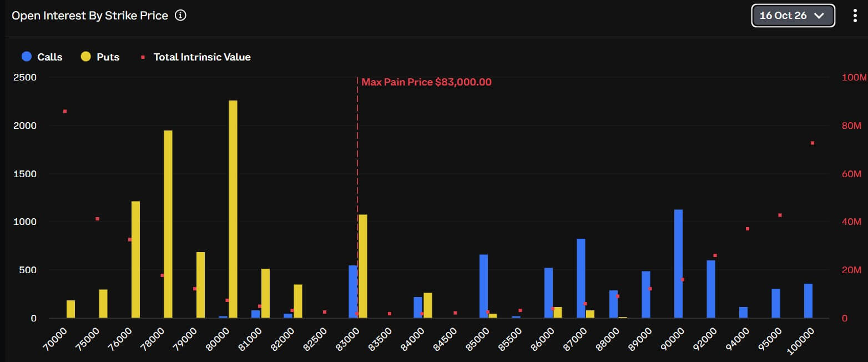Screen dimensions: 868x362
Task: Select the yellow Puts bar at strike 80000
Action: [x=233, y=209]
